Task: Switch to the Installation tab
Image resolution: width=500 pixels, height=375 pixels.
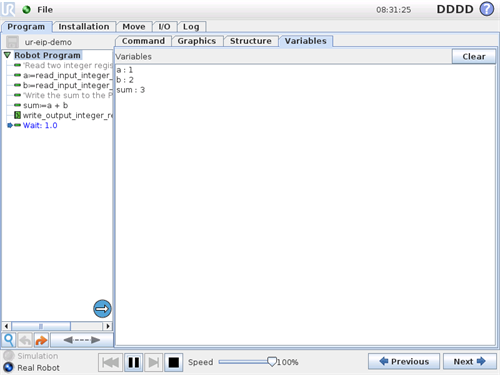Action: click(x=84, y=27)
